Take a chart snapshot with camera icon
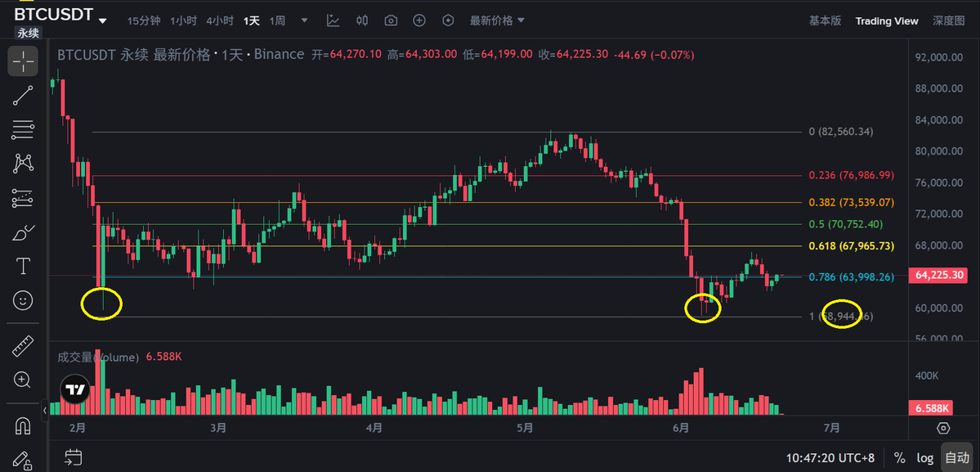980x472 pixels. (x=391, y=20)
